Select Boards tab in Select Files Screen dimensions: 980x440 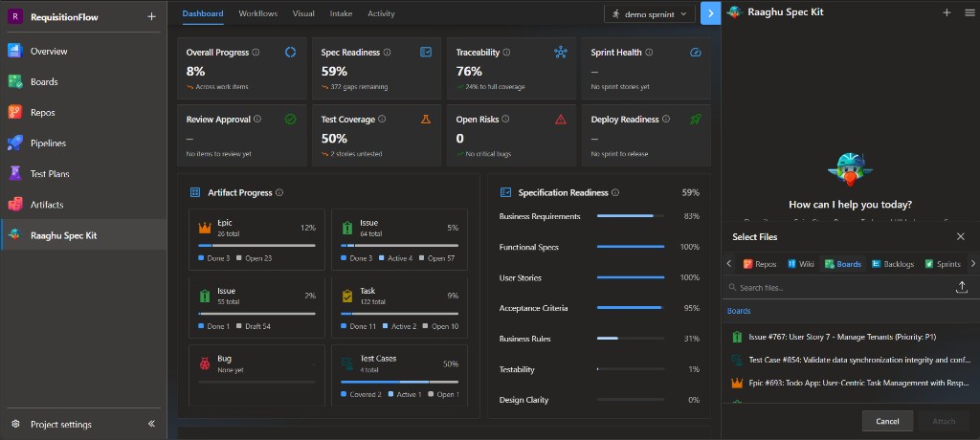(843, 264)
